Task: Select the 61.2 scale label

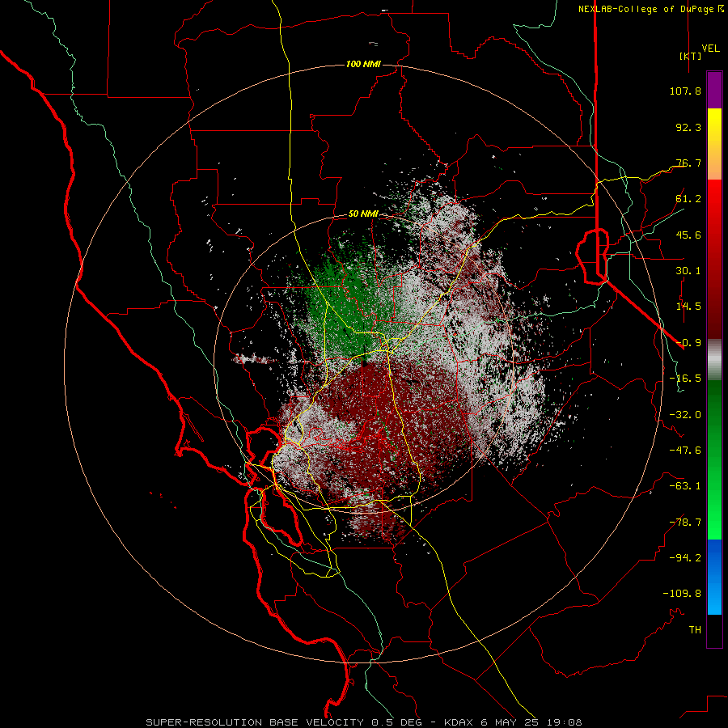Action: (x=688, y=199)
